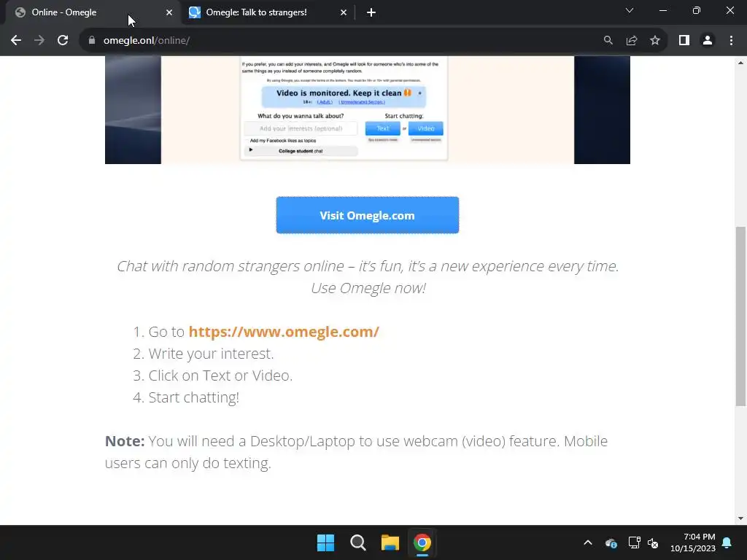Click the page vertical scrollbar thumb

point(740,316)
